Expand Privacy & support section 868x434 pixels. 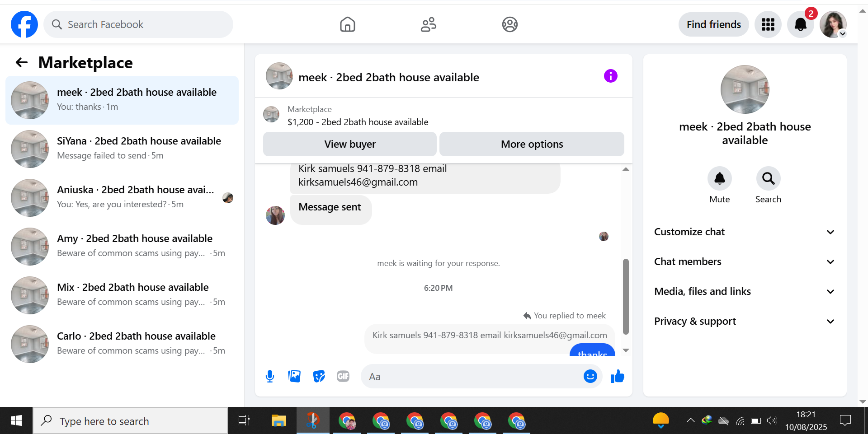[x=745, y=321]
